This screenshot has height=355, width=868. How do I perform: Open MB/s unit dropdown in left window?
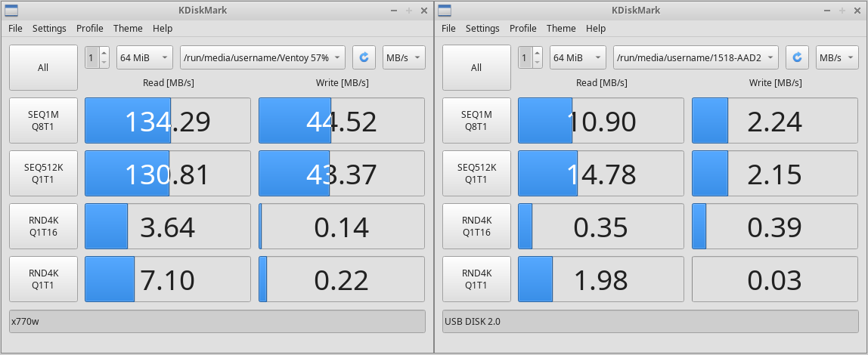(x=404, y=57)
